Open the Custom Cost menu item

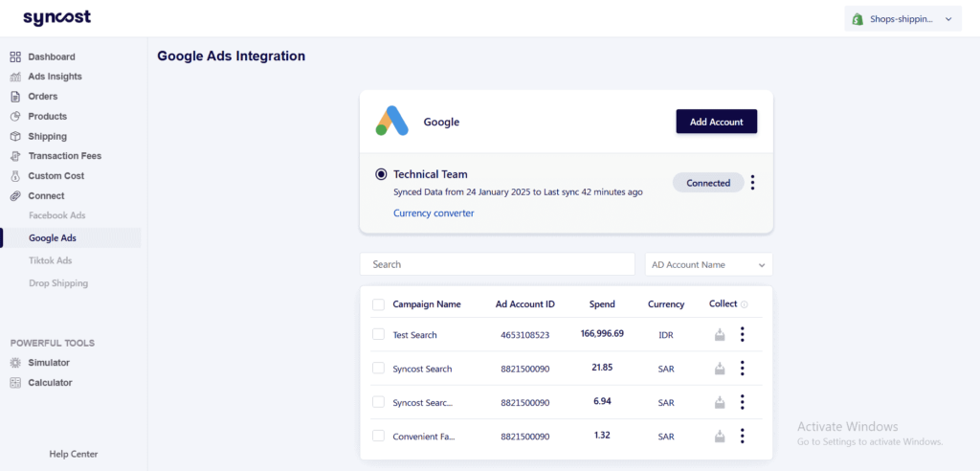click(x=56, y=176)
